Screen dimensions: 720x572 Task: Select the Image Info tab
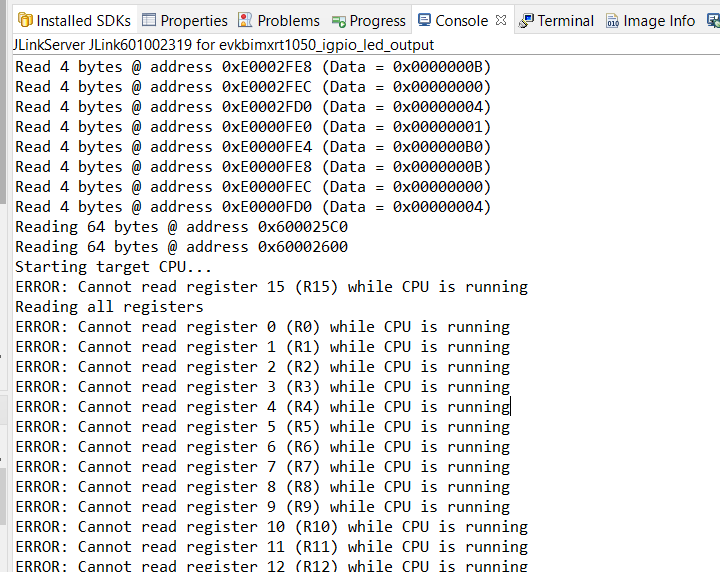coord(658,20)
